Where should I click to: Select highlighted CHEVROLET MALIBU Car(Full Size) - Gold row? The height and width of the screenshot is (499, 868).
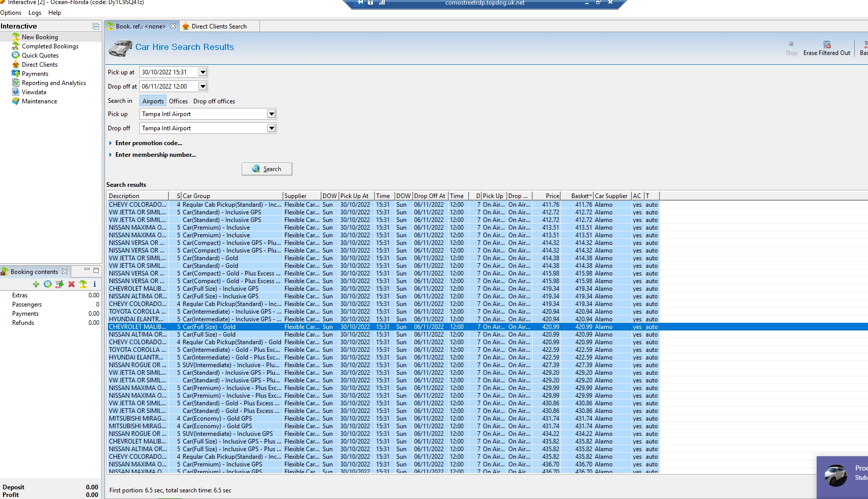383,327
